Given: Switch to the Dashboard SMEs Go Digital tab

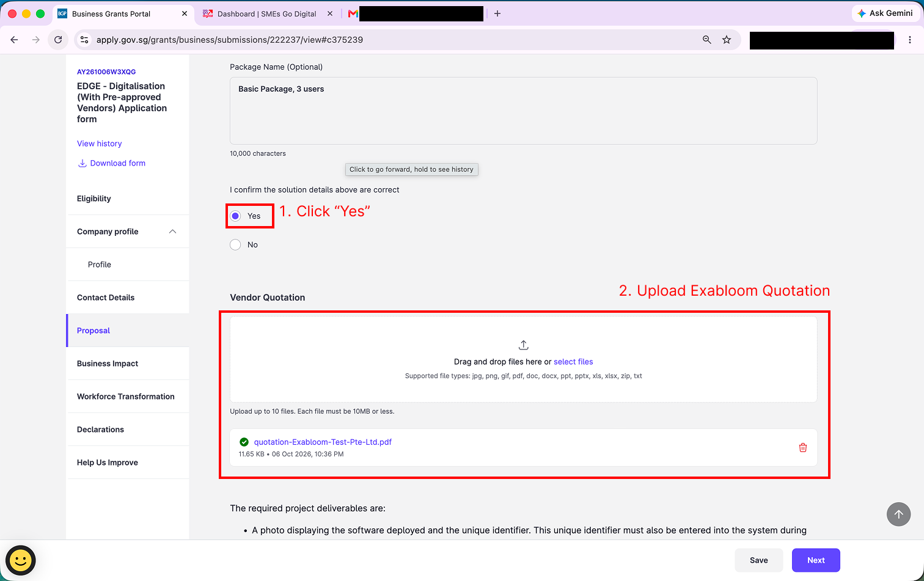Looking at the screenshot, I should [267, 13].
